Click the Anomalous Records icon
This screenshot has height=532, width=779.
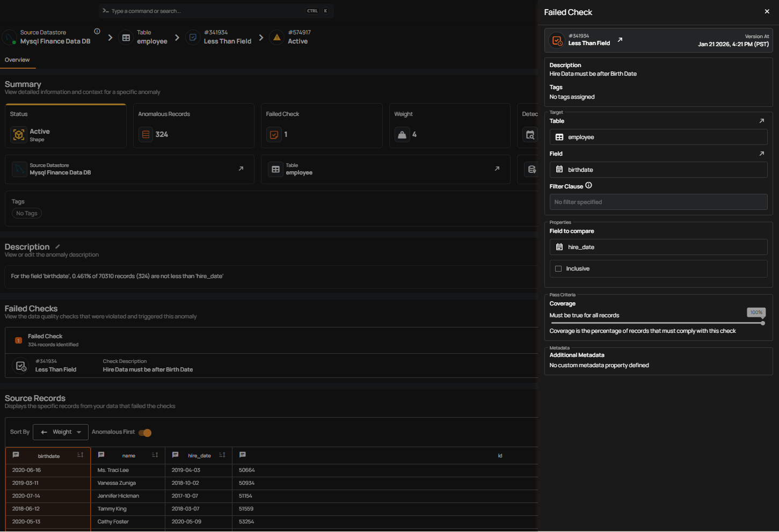[x=145, y=134]
